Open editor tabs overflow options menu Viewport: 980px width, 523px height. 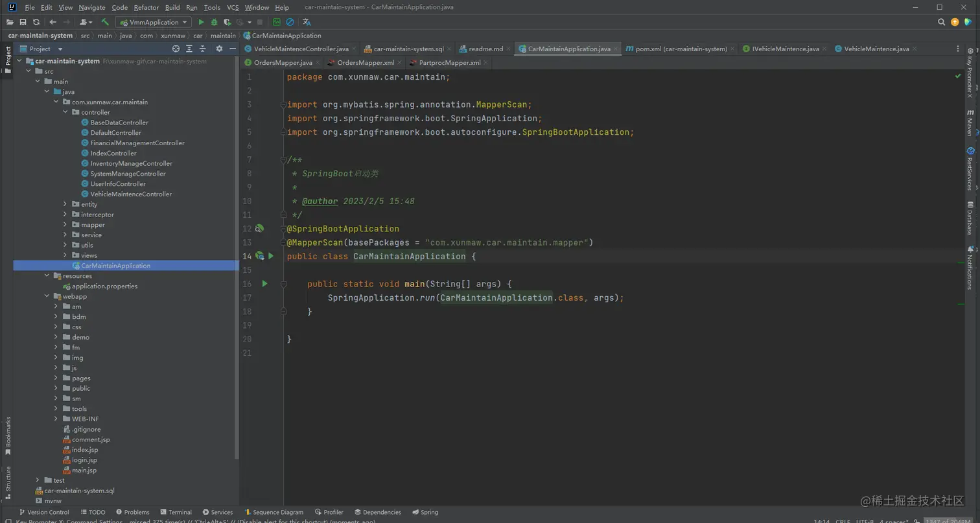pos(958,49)
